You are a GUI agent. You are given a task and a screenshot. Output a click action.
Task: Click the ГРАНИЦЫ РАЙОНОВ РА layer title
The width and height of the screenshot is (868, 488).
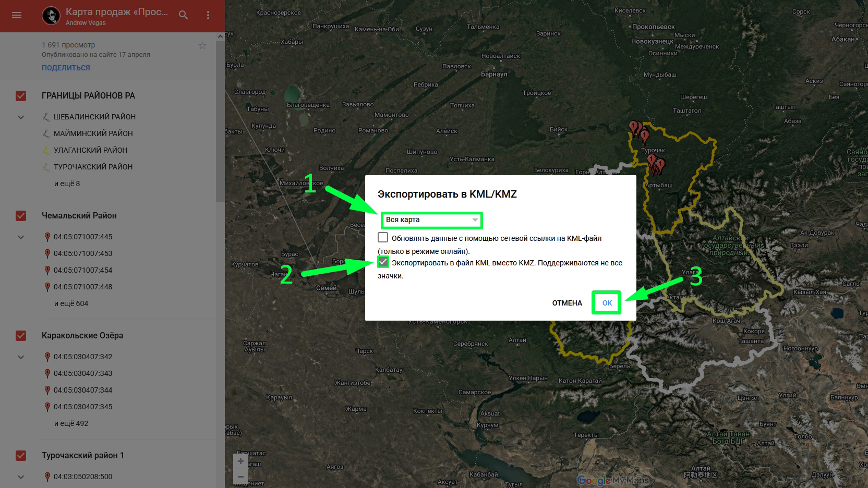pyautogui.click(x=88, y=96)
